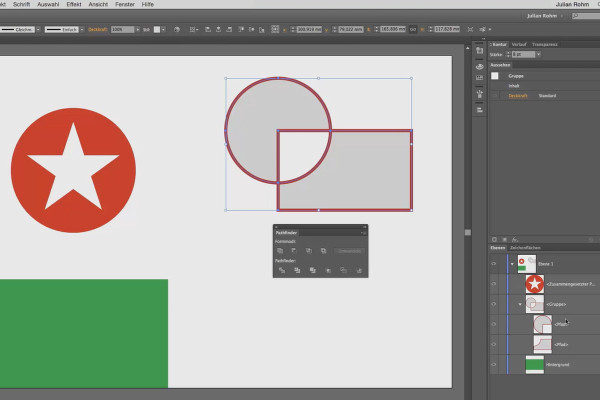Click the Divide pathfinder icon

coord(282,270)
